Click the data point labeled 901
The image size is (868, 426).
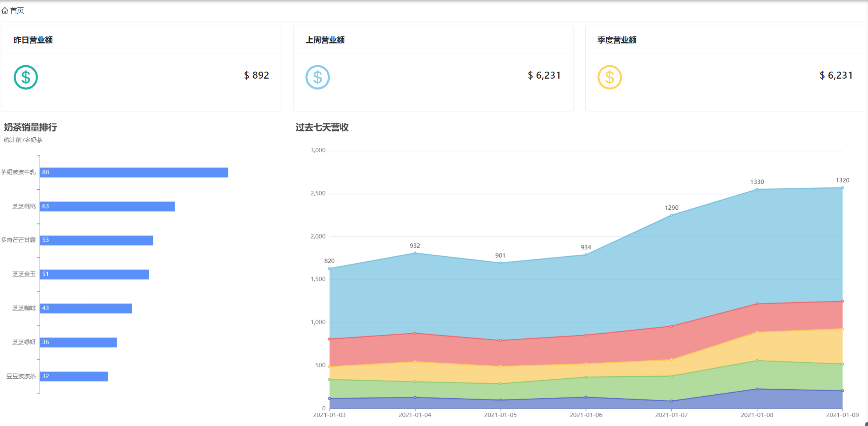[500, 263]
